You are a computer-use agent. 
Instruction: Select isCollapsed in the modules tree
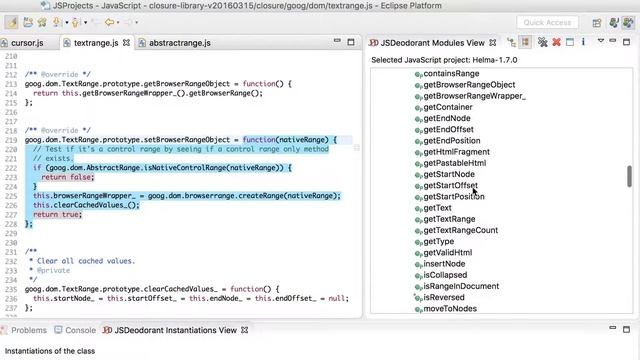click(x=445, y=275)
